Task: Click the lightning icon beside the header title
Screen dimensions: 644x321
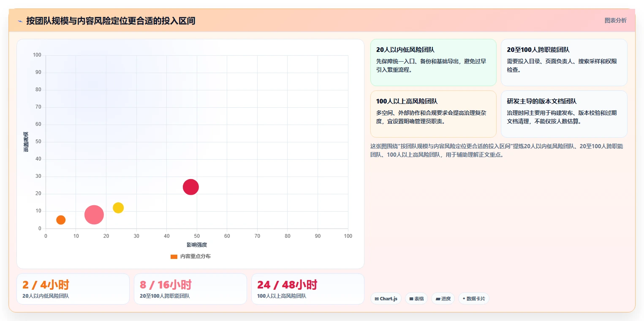Action: pyautogui.click(x=20, y=21)
